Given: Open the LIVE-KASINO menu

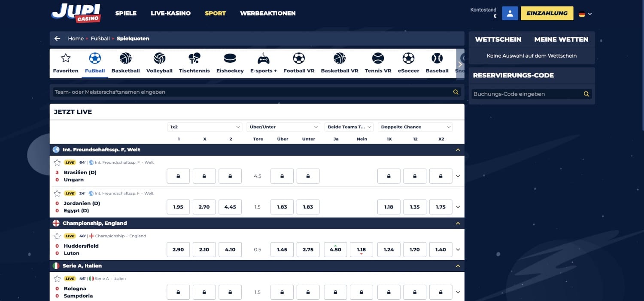Looking at the screenshot, I should point(171,13).
